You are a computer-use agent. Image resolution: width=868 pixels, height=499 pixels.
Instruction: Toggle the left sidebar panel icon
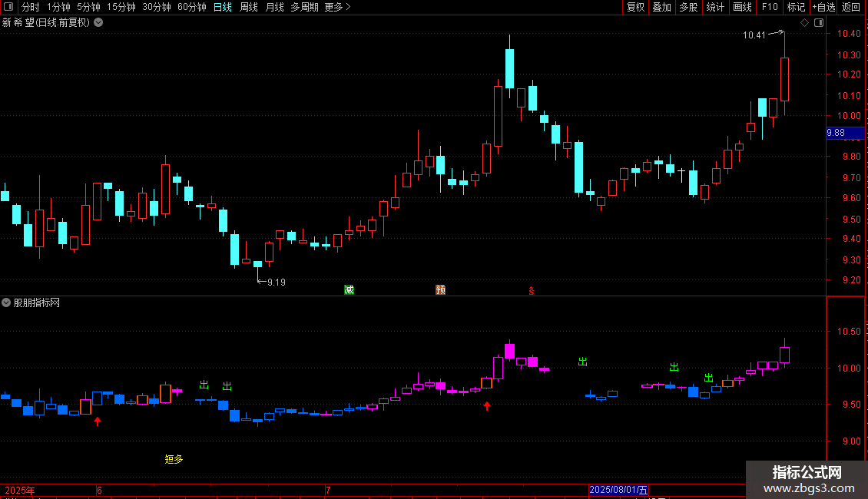coord(8,7)
